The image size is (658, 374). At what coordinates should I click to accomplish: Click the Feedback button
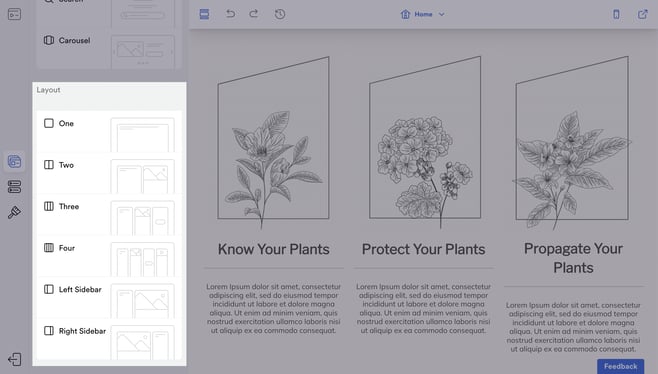pos(620,366)
